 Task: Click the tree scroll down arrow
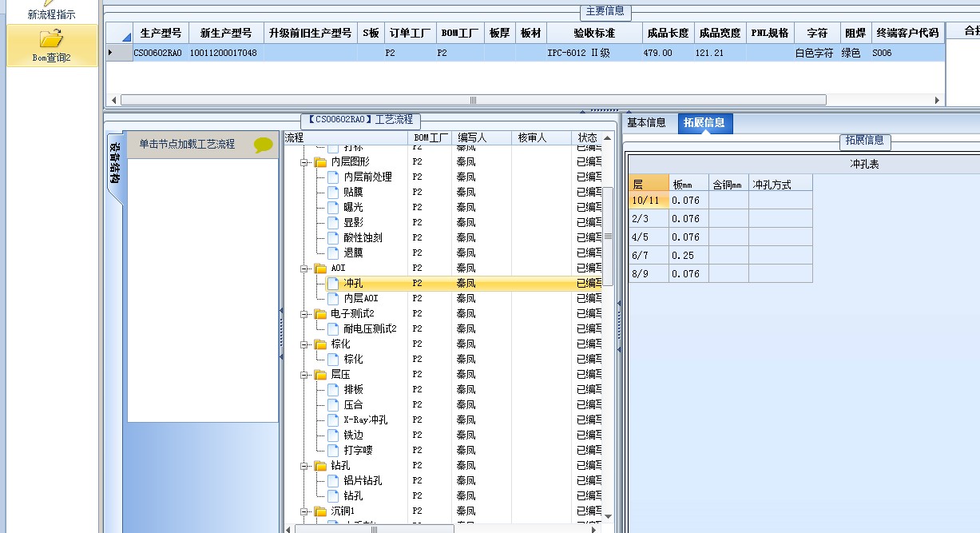click(x=608, y=517)
